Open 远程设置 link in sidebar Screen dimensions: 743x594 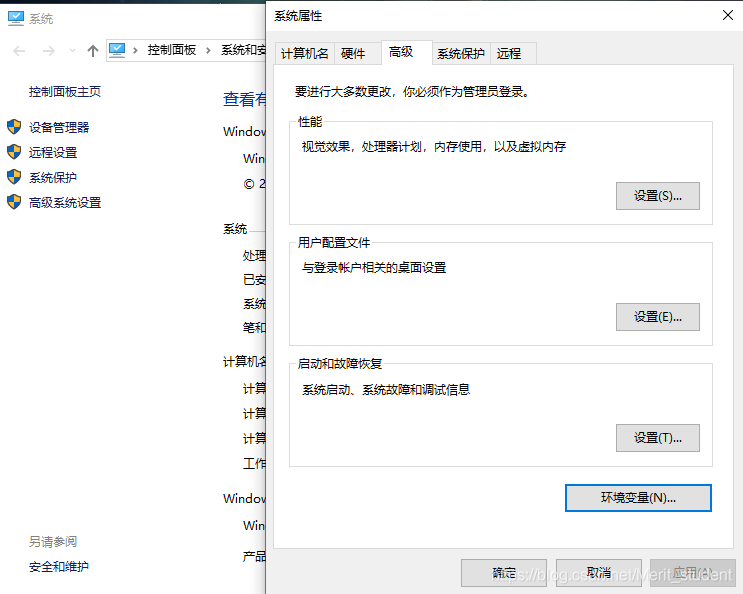[53, 153]
